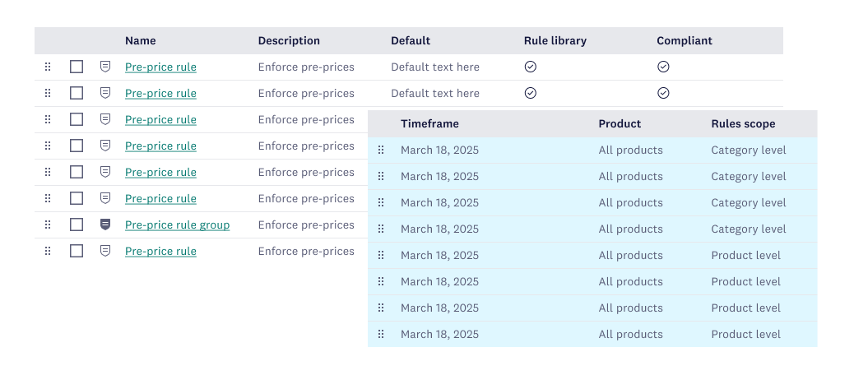The width and height of the screenshot is (868, 375).
Task: Open the first Pre-price rule link
Action: [x=160, y=67]
